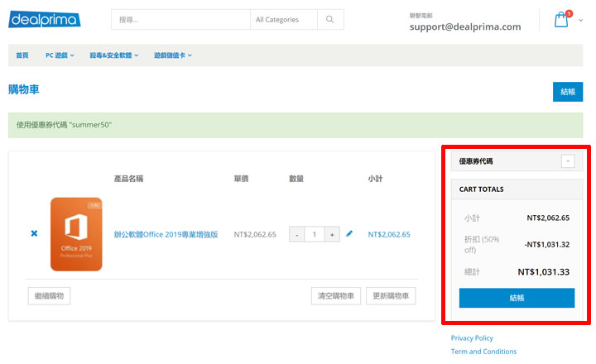Remove Office 2019 item with X icon

pos(34,234)
